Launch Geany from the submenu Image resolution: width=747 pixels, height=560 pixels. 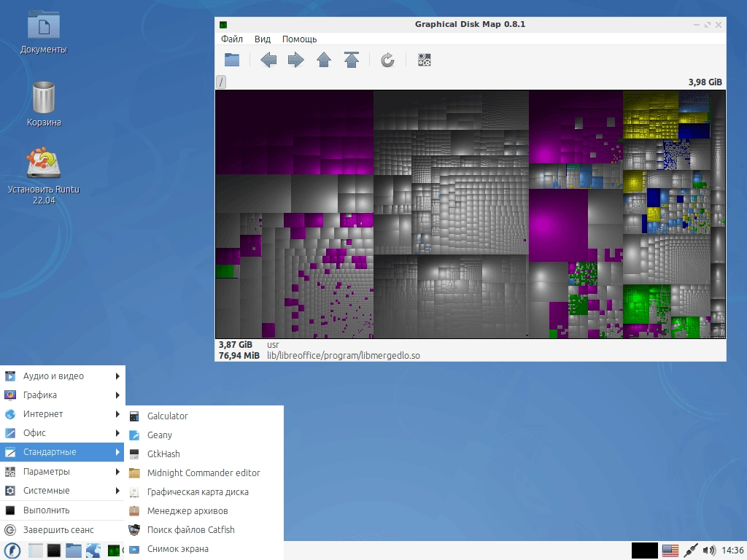coord(205,435)
